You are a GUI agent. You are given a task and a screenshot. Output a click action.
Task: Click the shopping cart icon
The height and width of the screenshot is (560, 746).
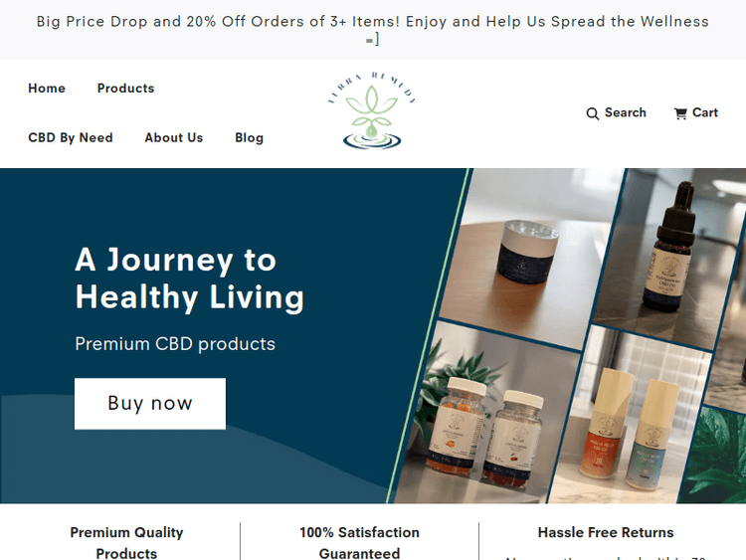point(680,113)
